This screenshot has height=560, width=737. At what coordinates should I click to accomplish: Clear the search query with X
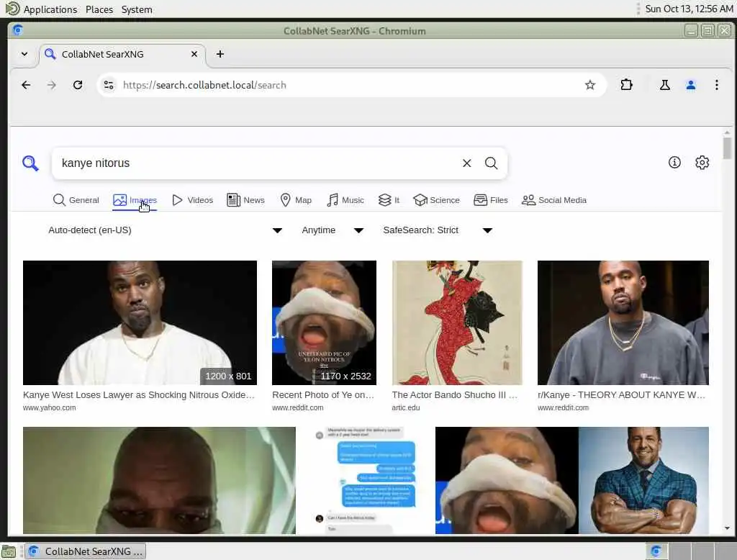[466, 163]
